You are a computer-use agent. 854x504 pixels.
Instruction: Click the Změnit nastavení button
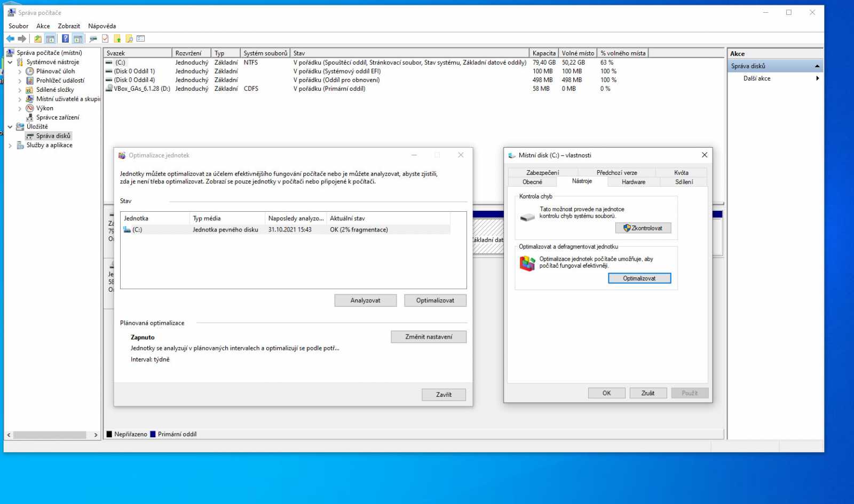(429, 337)
